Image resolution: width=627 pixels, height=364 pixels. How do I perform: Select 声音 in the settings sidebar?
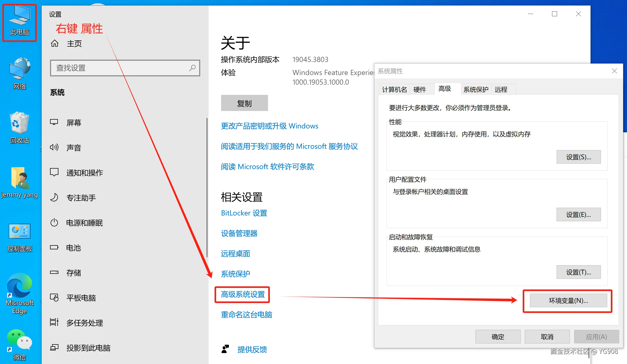tap(74, 148)
